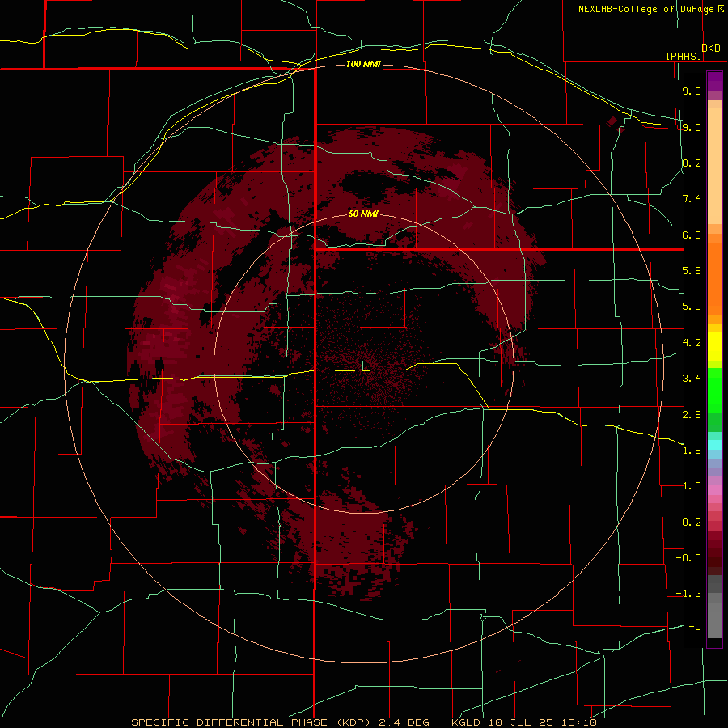Click the 6.6 legend value
This screenshot has width=728, height=728.
(x=692, y=235)
